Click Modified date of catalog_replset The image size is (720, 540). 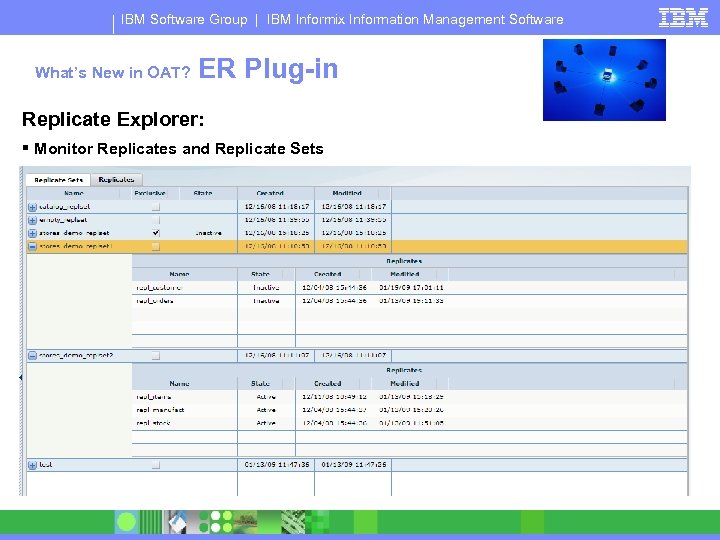[354, 207]
